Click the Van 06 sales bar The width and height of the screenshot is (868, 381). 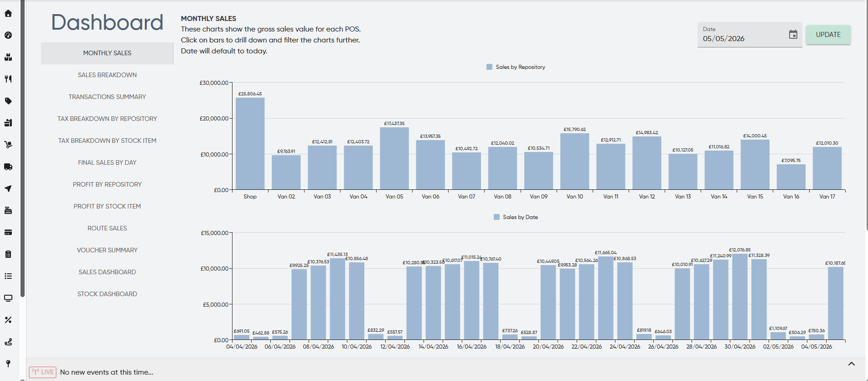(430, 165)
